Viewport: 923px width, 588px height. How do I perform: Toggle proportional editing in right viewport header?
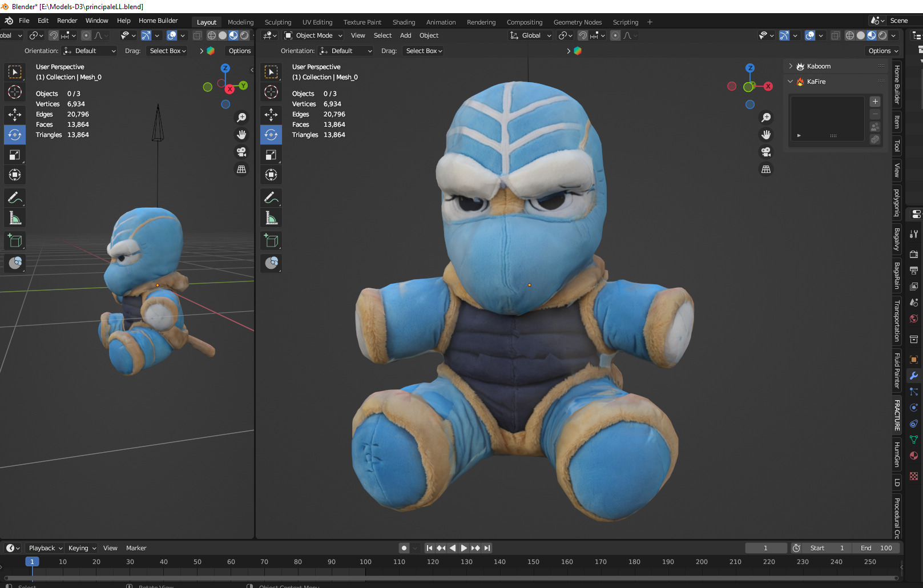pos(615,35)
